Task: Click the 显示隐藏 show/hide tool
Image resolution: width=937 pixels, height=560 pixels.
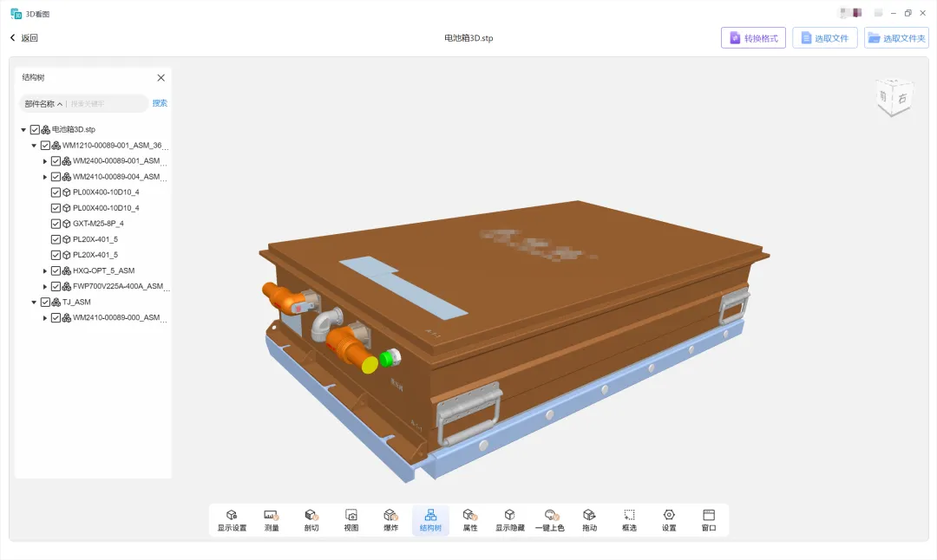Action: coord(510,520)
